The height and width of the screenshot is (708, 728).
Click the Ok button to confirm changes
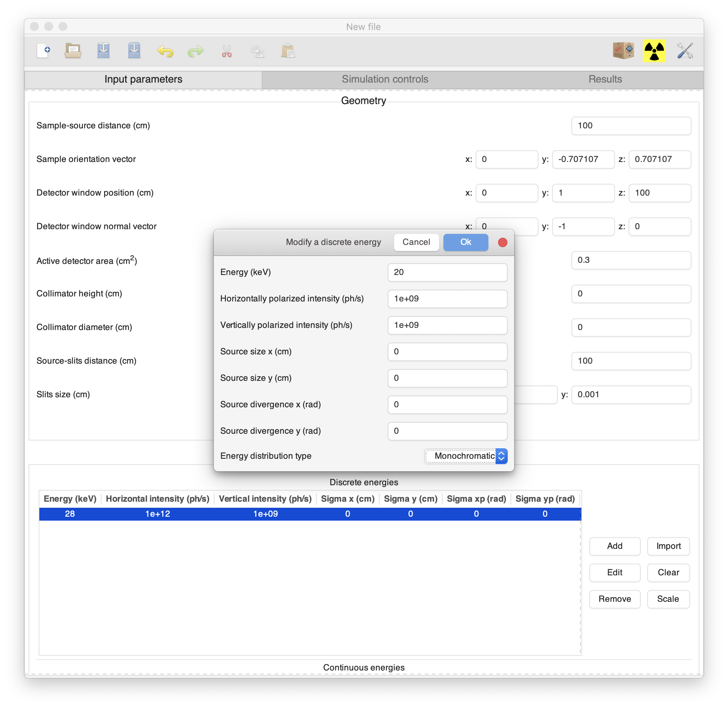[x=466, y=242]
